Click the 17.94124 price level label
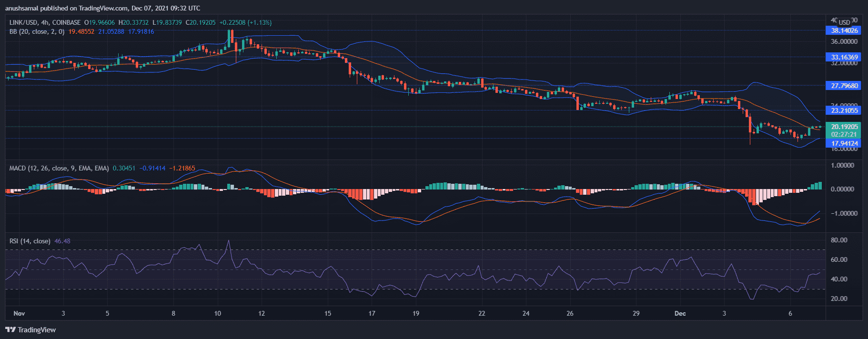The image size is (868, 339). pos(844,143)
